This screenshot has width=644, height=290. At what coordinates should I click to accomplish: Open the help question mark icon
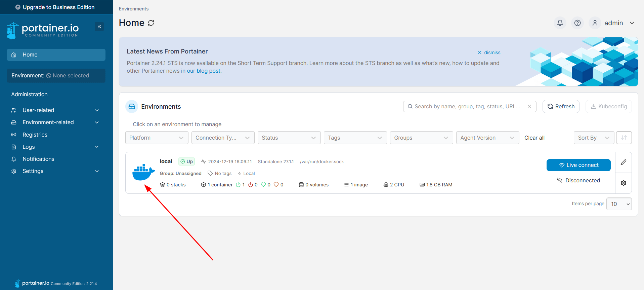tap(577, 23)
